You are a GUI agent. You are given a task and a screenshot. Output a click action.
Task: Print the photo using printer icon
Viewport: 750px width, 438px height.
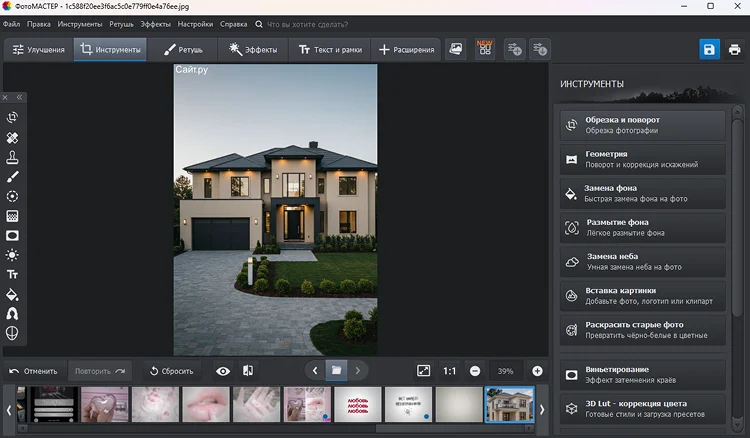pyautogui.click(x=735, y=49)
